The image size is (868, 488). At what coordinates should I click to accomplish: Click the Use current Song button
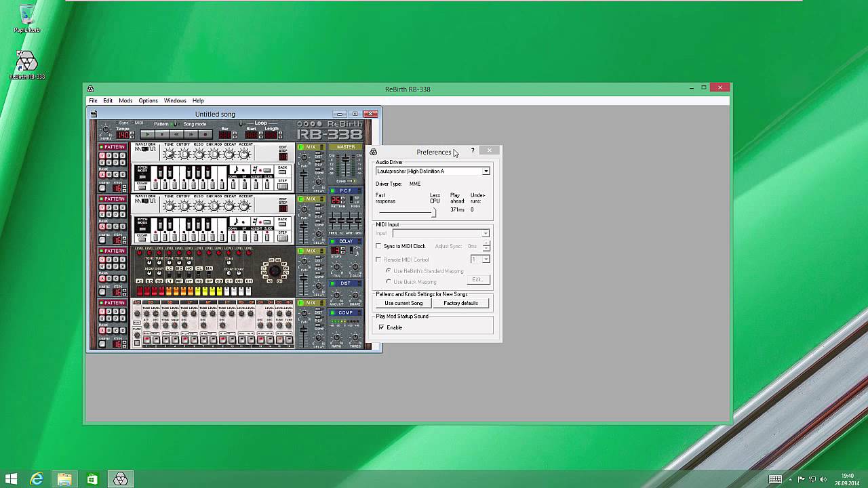pos(403,303)
